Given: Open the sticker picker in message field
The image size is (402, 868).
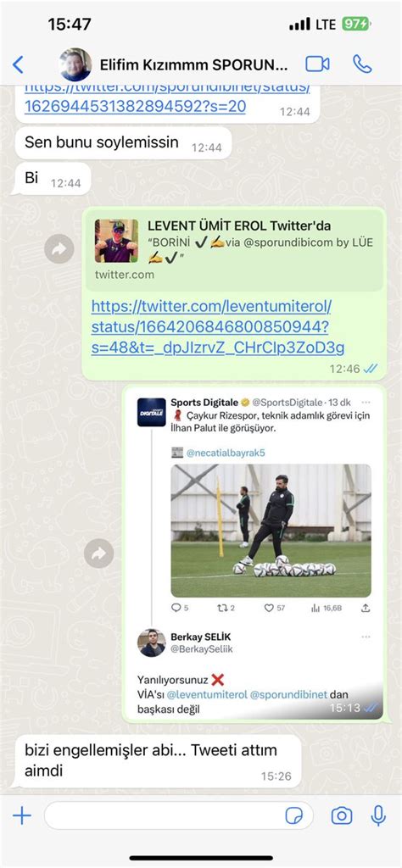Looking at the screenshot, I should (294, 815).
